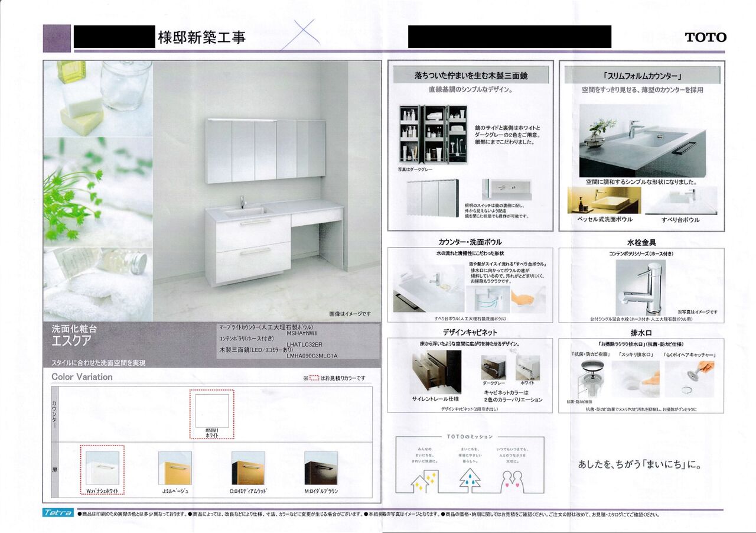This screenshot has height=533, width=756.
Task: Open the mirror light switch close-up photo
Action: [x=506, y=189]
